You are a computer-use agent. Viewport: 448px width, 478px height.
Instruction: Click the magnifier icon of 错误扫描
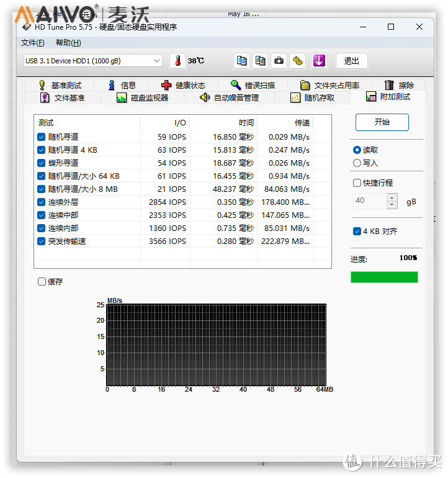click(236, 85)
